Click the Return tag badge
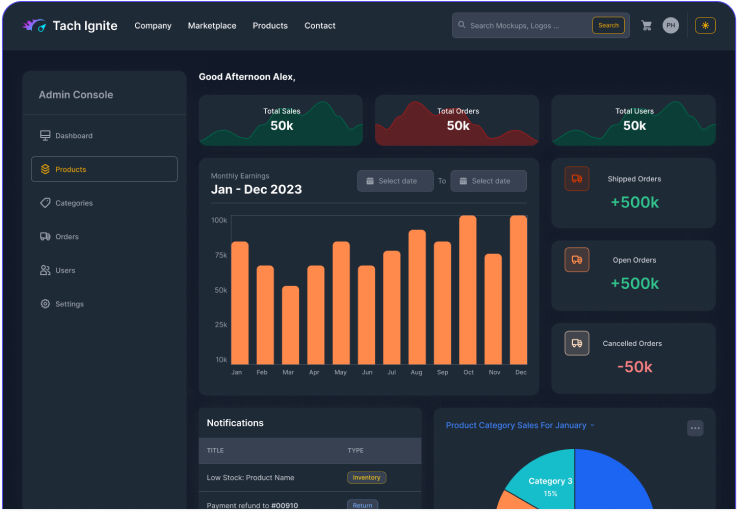This screenshot has width=739, height=512. pos(362,504)
